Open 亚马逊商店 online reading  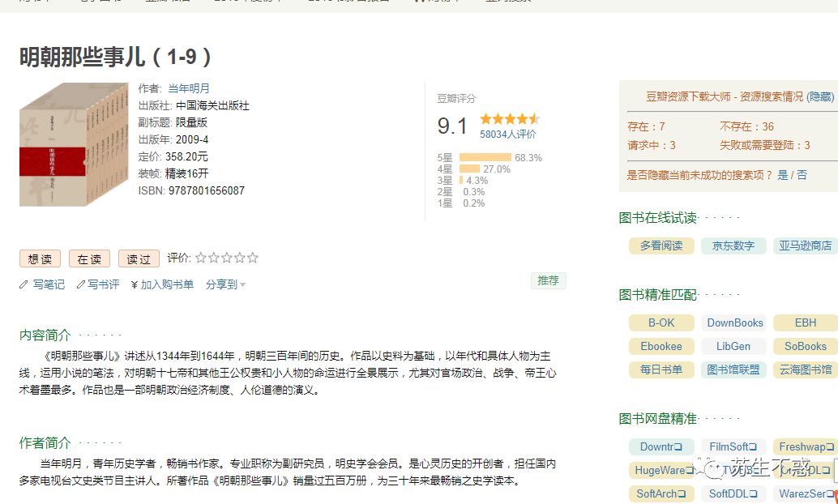[x=806, y=246]
